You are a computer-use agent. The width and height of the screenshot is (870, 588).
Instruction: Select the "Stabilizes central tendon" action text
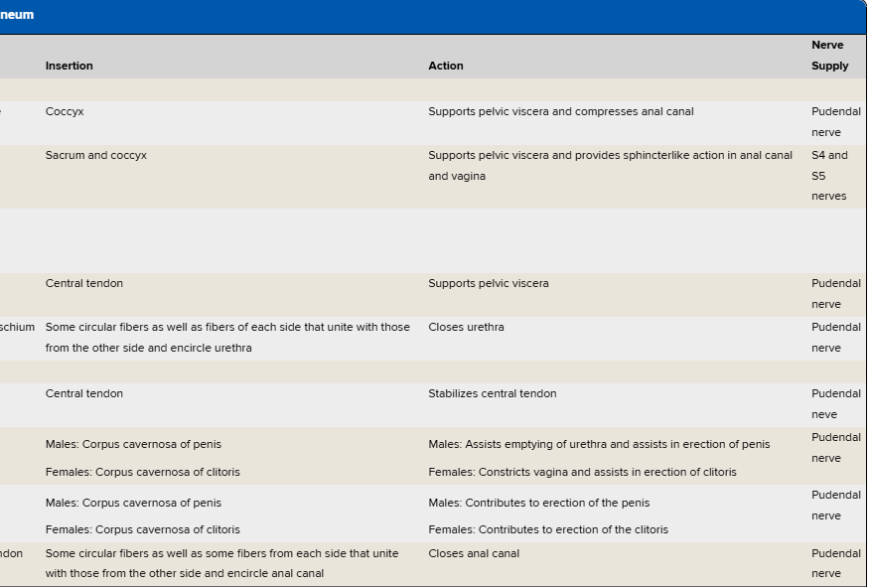pyautogui.click(x=492, y=393)
